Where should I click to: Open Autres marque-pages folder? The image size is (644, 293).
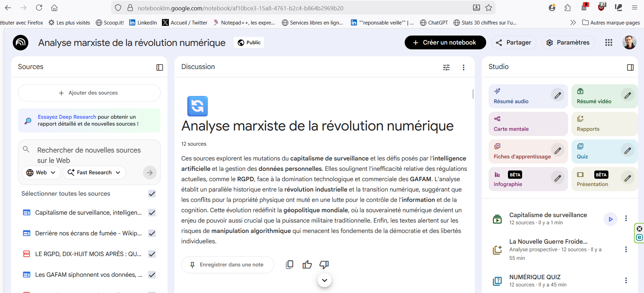click(x=611, y=22)
